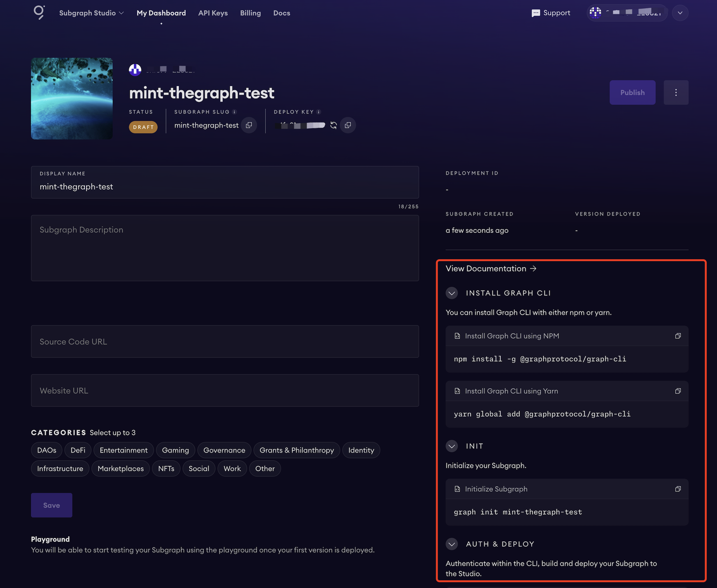Click The Graph logo icon

(39, 12)
